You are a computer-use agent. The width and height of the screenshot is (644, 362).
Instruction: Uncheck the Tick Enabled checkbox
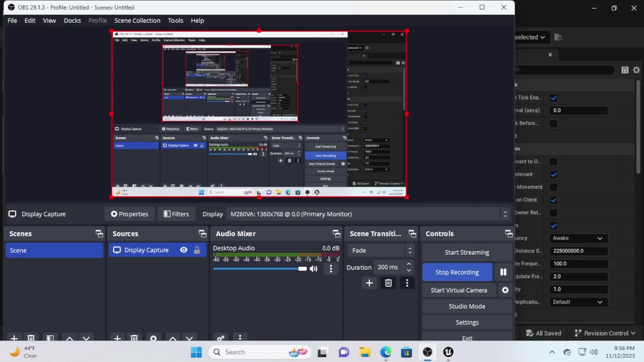tap(553, 98)
